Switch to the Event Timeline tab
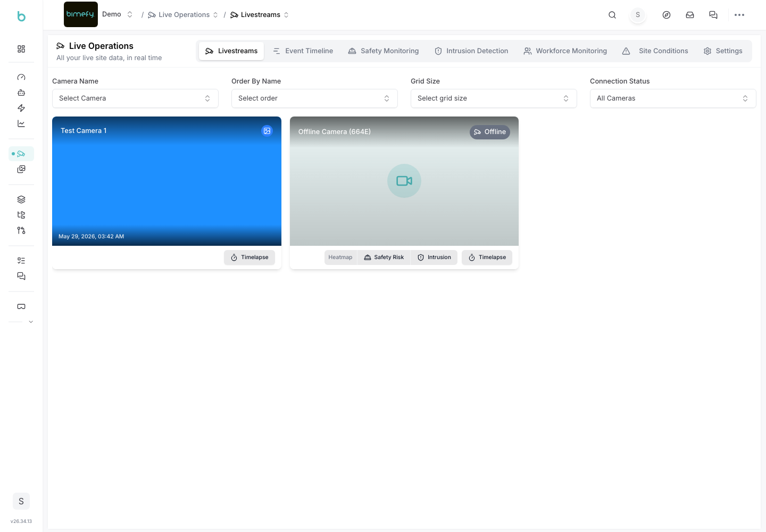 pos(303,51)
